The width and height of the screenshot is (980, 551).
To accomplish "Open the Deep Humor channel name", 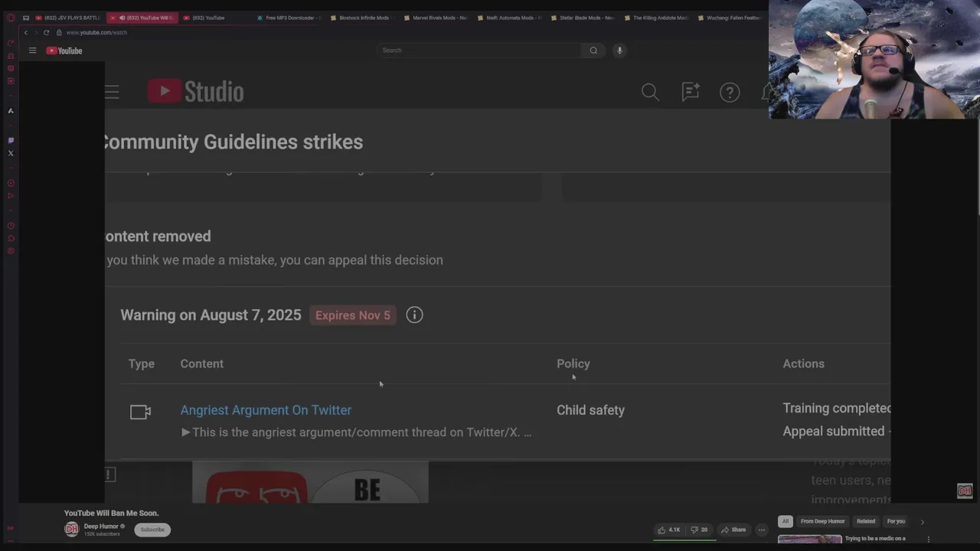I will click(x=101, y=527).
